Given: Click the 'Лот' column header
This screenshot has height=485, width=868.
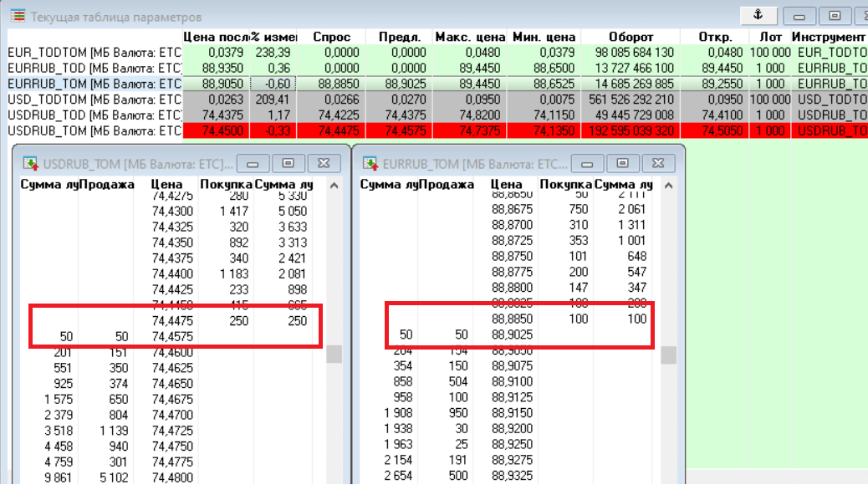Looking at the screenshot, I should (x=770, y=37).
